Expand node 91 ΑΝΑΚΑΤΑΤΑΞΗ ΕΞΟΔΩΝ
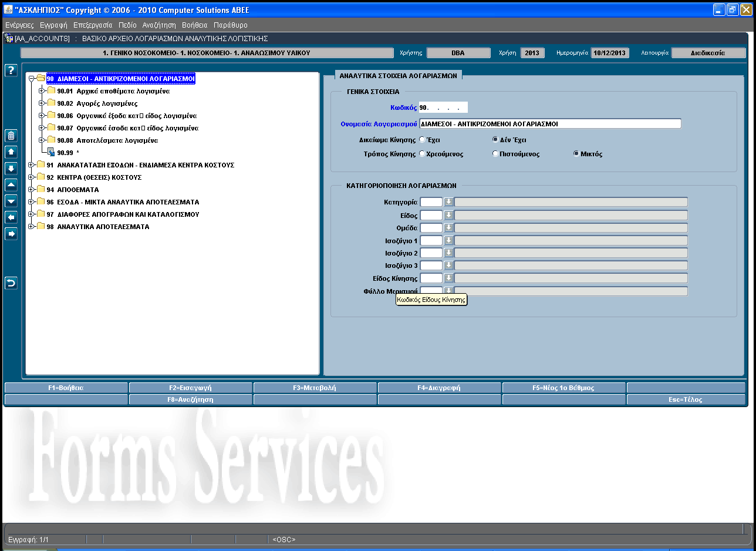 tap(31, 165)
